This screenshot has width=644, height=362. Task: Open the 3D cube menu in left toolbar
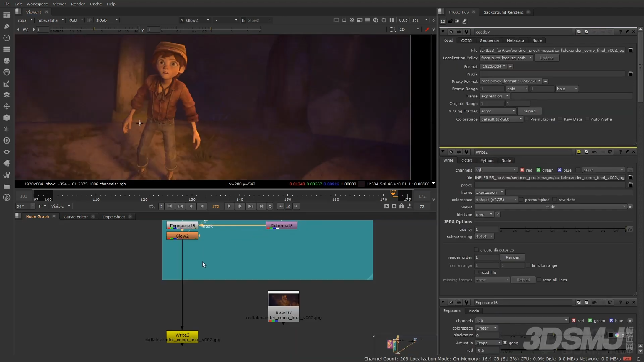point(7,118)
